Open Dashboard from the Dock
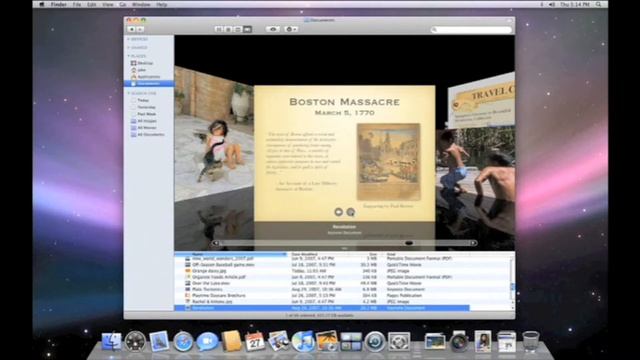This screenshot has width=640, height=360. pos(135,341)
